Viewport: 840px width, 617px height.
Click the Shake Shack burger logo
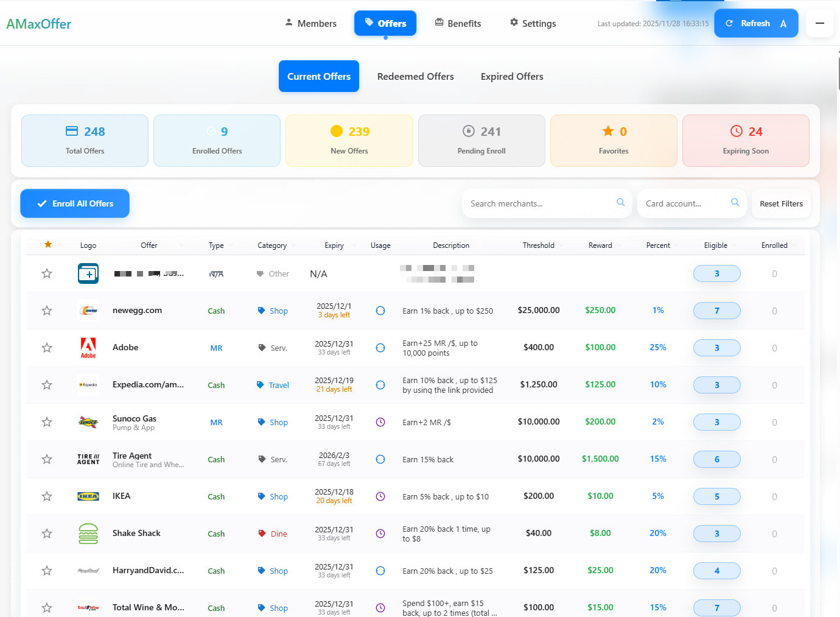coord(88,534)
